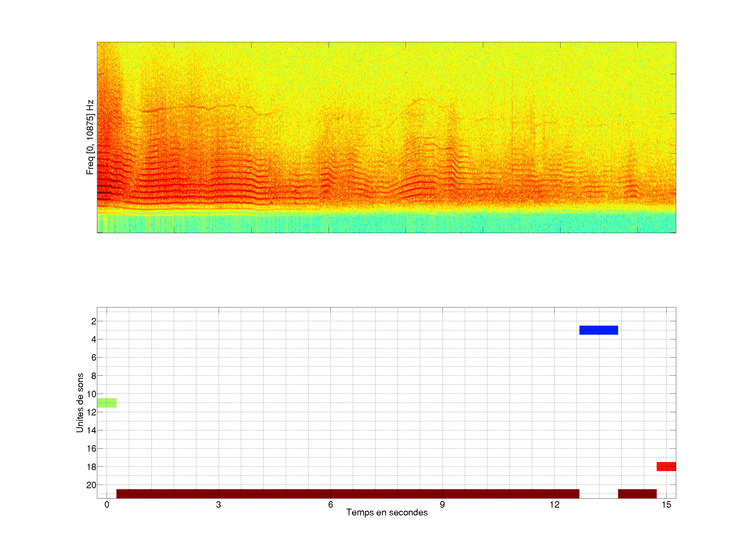Click the light green segment bar

click(107, 403)
